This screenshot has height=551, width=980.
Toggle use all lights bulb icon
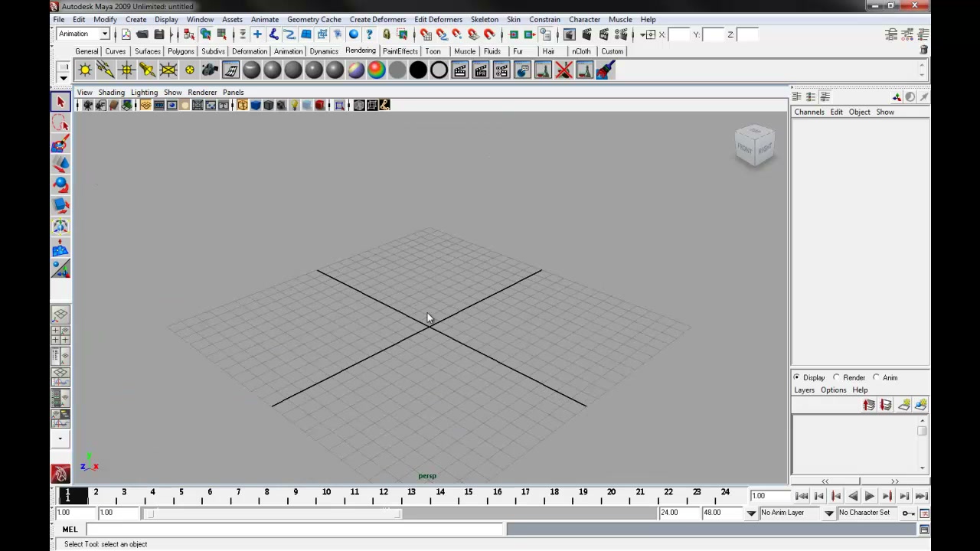coord(294,105)
